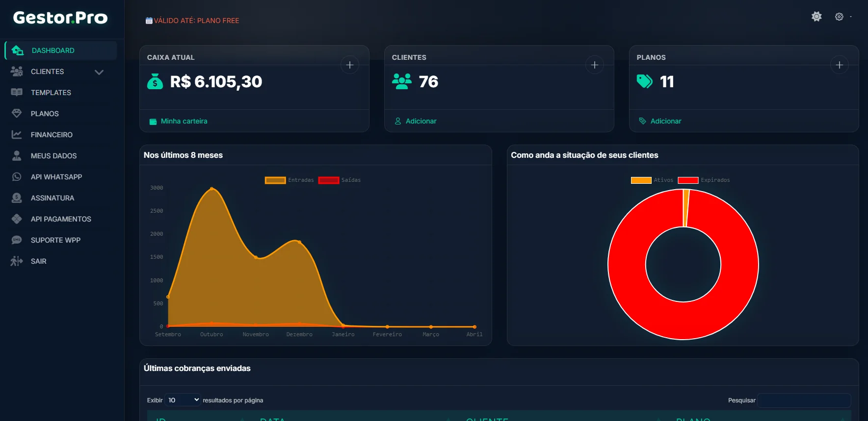Viewport: 868px width, 421px height.
Task: Click the WhatsApp icon in the sidebar
Action: pyautogui.click(x=17, y=177)
